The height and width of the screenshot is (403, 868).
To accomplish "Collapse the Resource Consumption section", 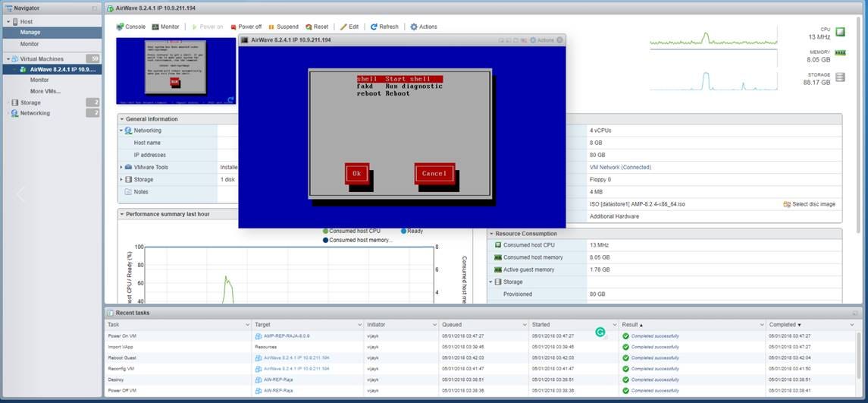I will click(491, 234).
